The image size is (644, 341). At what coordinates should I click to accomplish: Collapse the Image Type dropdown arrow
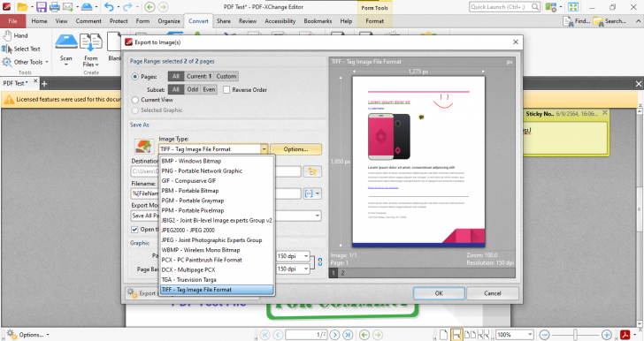pos(264,149)
